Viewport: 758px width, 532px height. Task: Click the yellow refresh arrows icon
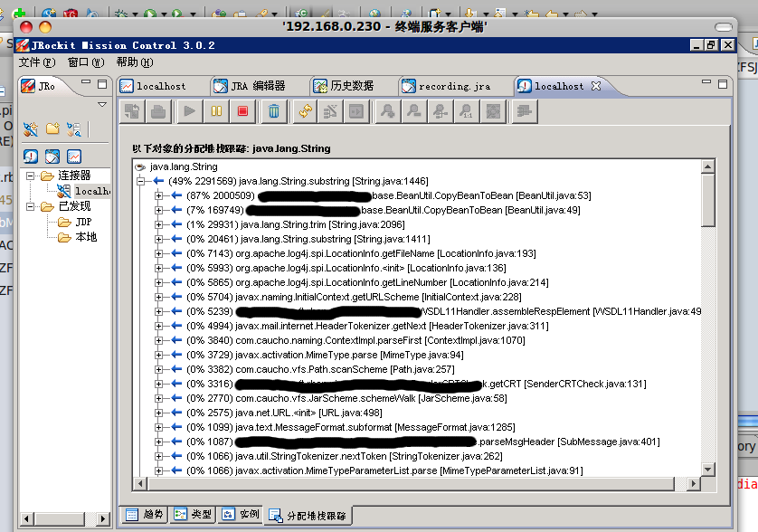pos(305,111)
